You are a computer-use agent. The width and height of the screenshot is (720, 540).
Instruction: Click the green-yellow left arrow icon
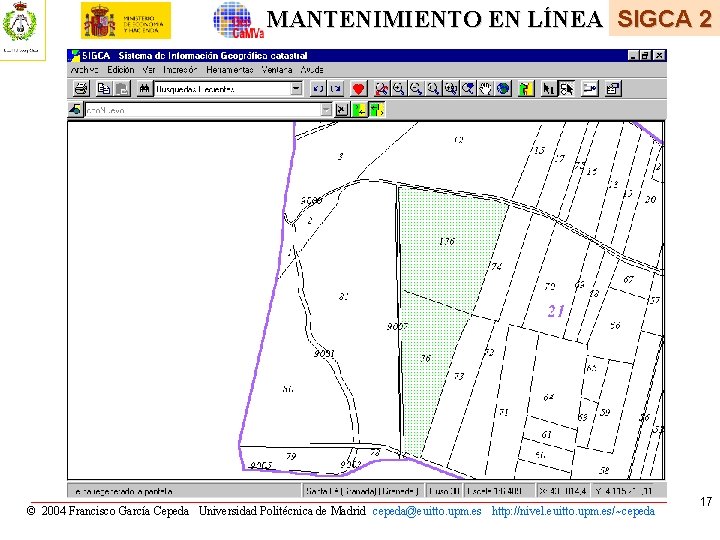[x=359, y=110]
